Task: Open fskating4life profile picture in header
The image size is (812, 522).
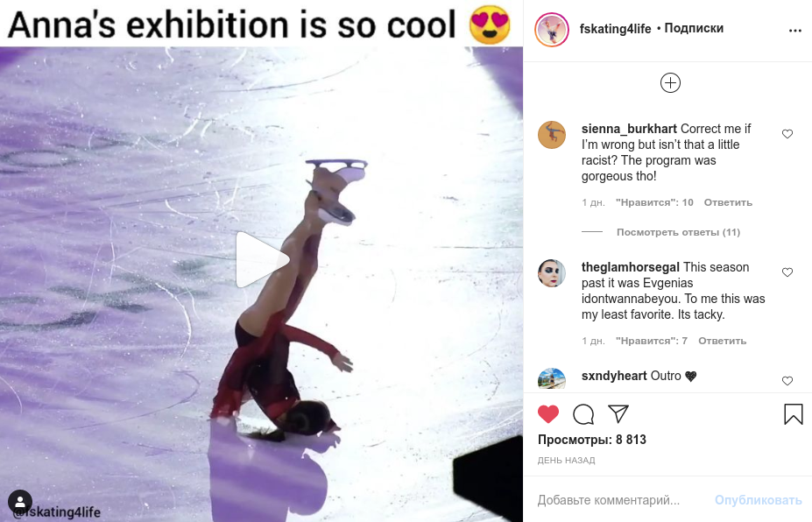Action: (x=551, y=29)
